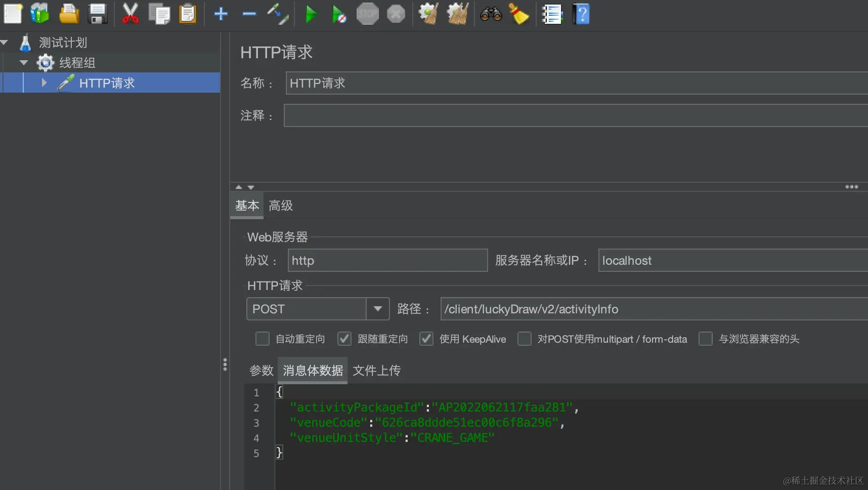Click the Cut scissors icon

[130, 14]
